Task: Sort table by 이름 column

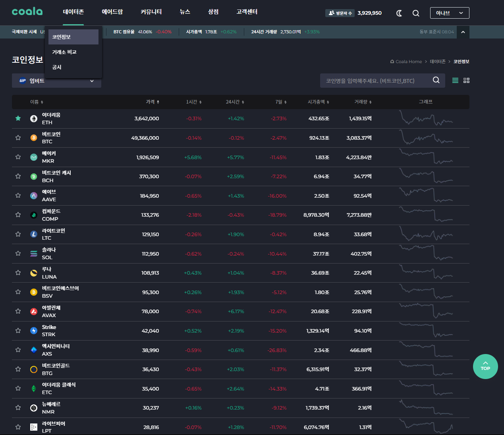Action: tap(37, 102)
